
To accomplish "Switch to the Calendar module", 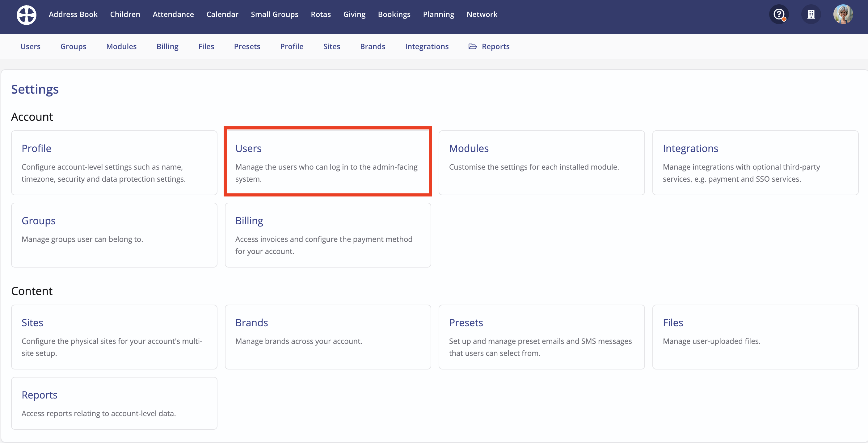I will click(x=222, y=15).
